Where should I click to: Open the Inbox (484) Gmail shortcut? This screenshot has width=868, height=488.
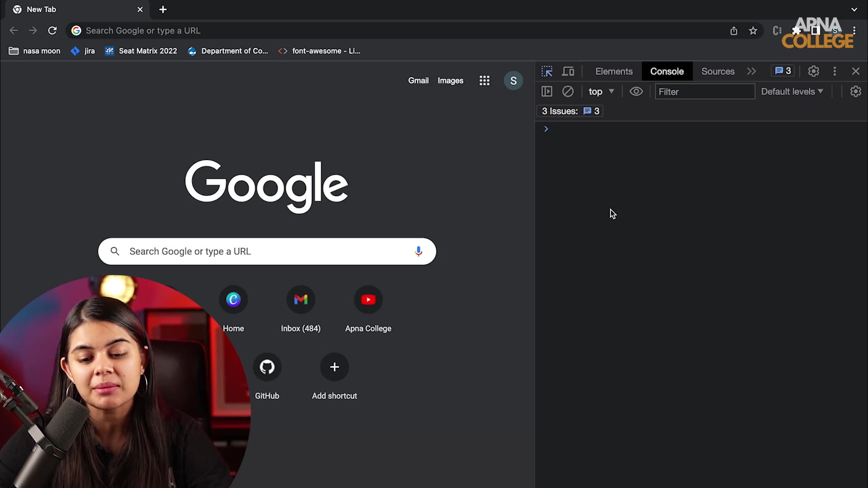pyautogui.click(x=301, y=309)
